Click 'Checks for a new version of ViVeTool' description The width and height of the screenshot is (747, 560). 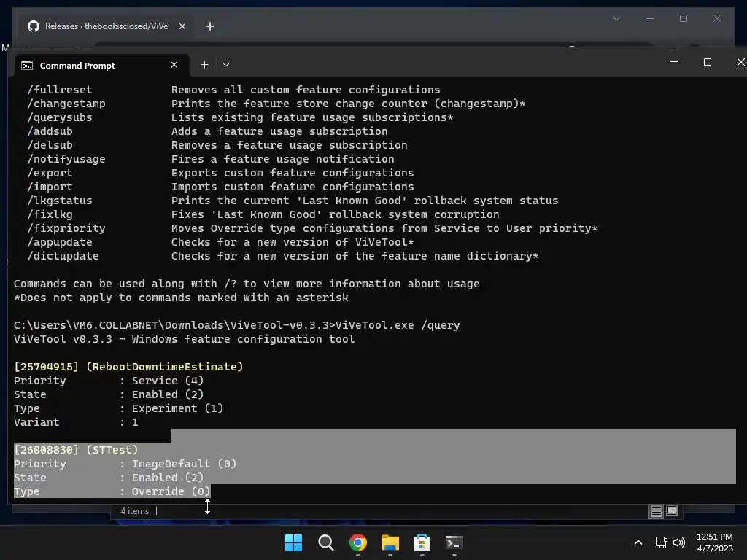pyautogui.click(x=293, y=242)
